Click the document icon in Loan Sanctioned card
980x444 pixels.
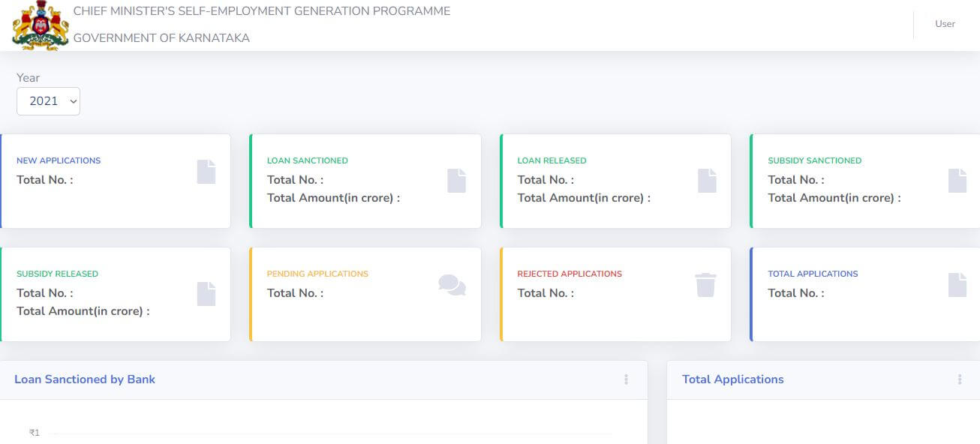pyautogui.click(x=457, y=180)
